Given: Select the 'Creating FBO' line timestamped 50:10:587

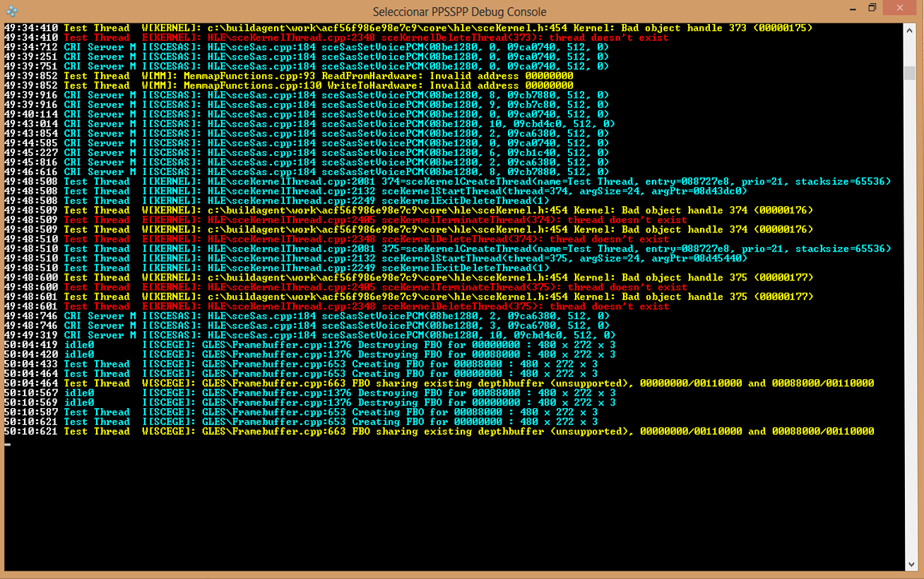Looking at the screenshot, I should (x=300, y=412).
